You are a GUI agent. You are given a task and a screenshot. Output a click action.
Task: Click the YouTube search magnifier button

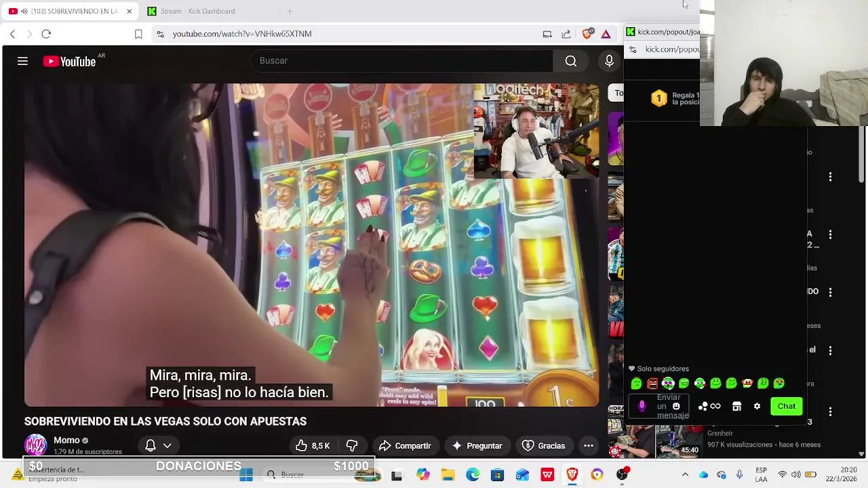click(571, 61)
